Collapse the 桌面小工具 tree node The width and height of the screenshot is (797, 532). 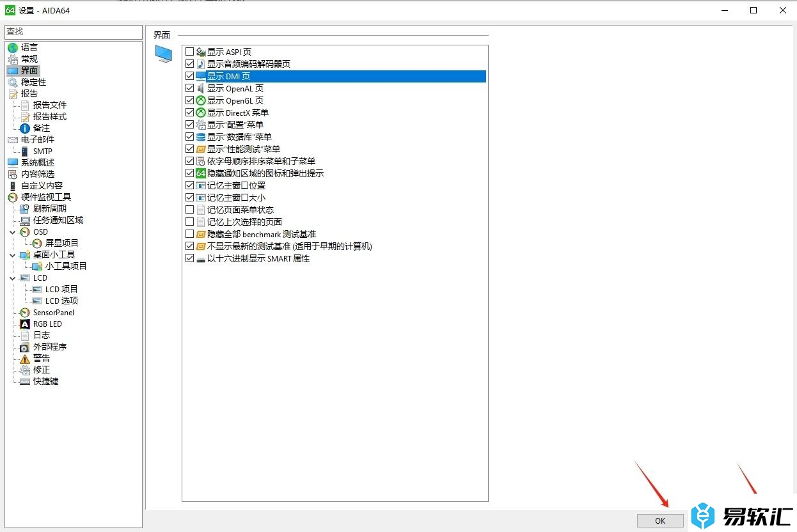[x=13, y=254]
